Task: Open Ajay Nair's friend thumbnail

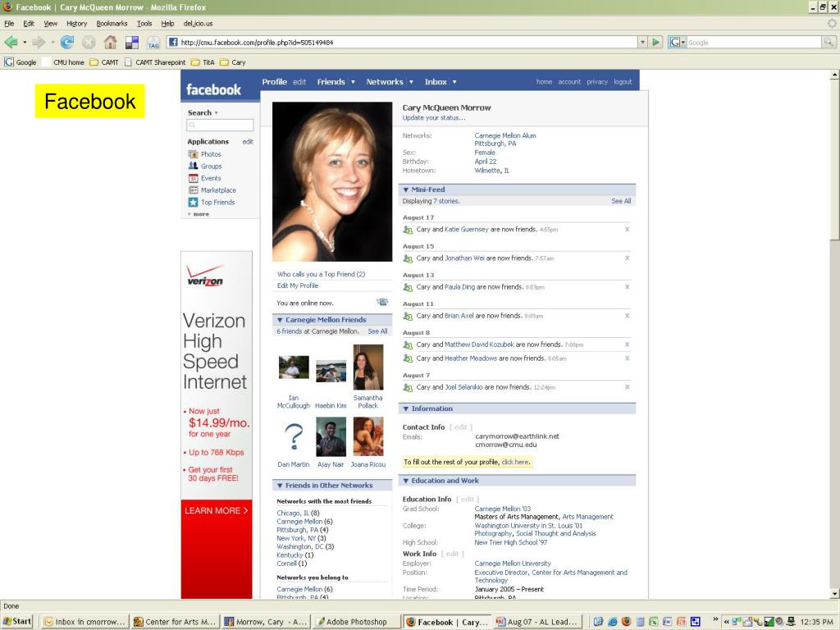Action: [x=331, y=437]
